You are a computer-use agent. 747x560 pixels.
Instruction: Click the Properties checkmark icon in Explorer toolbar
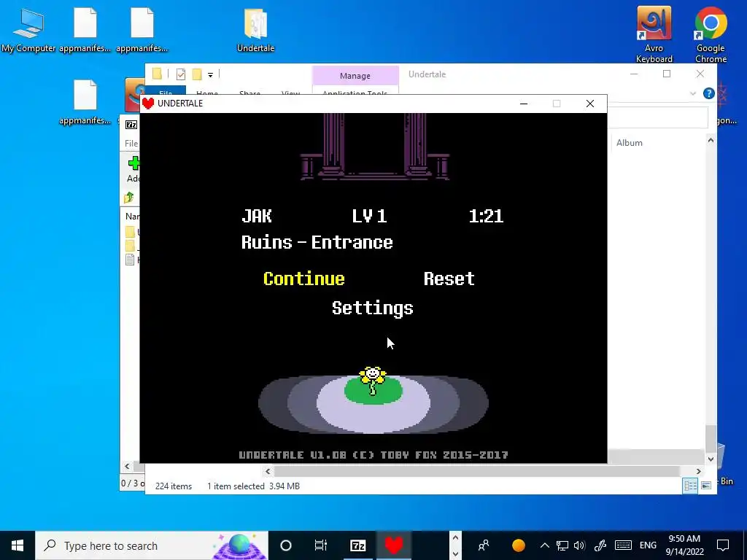[x=181, y=74]
